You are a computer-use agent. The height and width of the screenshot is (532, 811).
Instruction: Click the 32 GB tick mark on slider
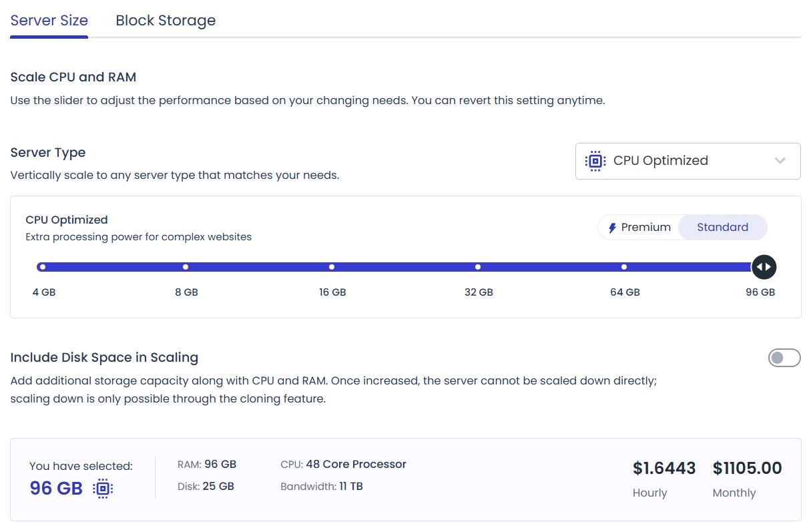coord(478,266)
